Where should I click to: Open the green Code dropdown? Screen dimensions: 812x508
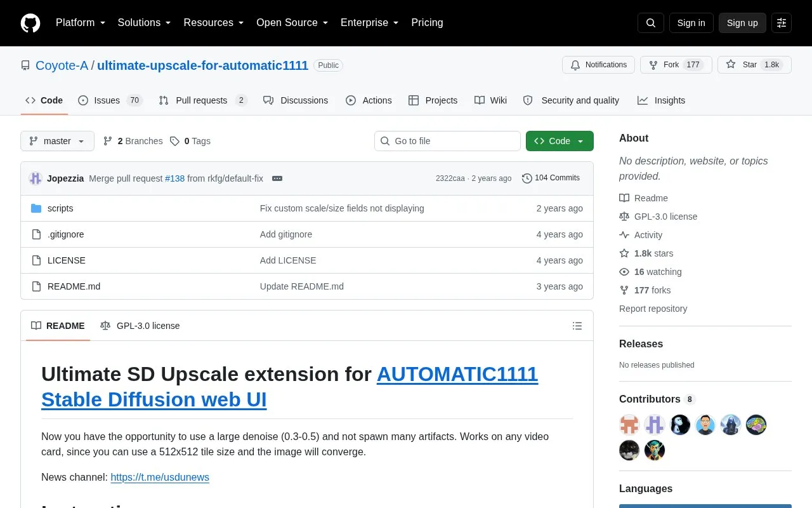coord(560,141)
